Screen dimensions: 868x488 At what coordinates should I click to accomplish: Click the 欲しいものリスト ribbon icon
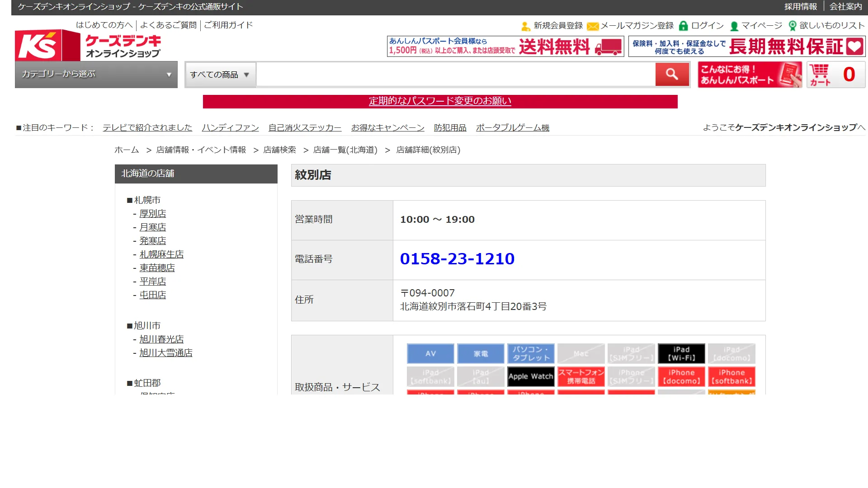click(x=792, y=26)
